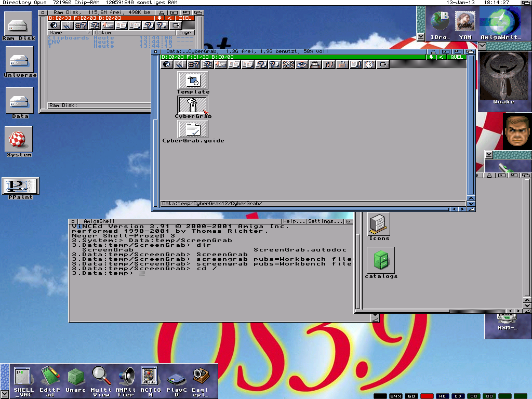Open dropdown arrow left of IBrowse
The image size is (532, 399).
pos(421,37)
